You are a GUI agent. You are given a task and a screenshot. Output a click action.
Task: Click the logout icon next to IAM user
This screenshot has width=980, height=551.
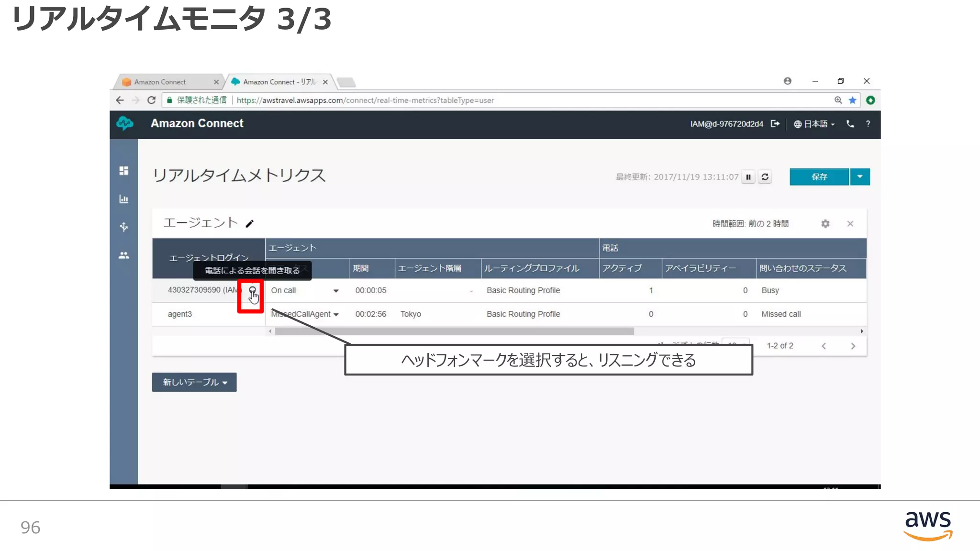point(775,124)
